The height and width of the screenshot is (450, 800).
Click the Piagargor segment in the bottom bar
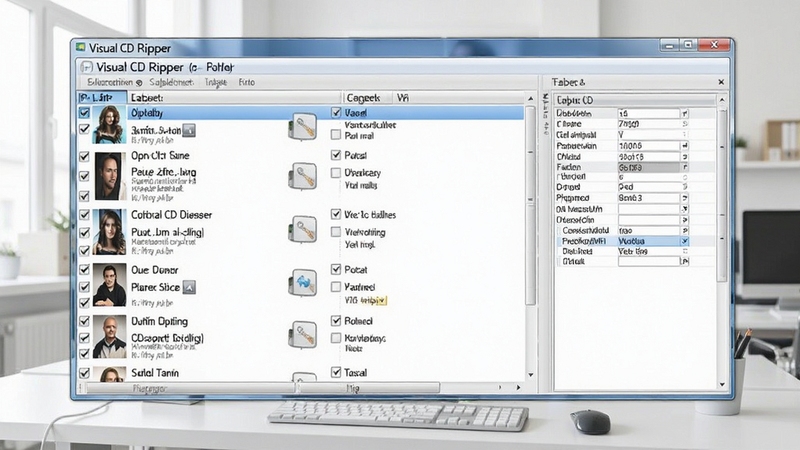[190, 388]
